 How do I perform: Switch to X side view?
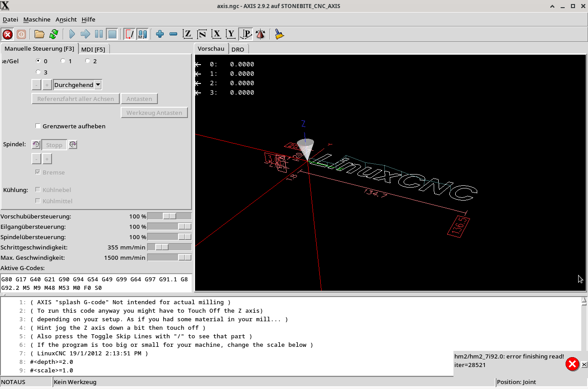tap(217, 34)
